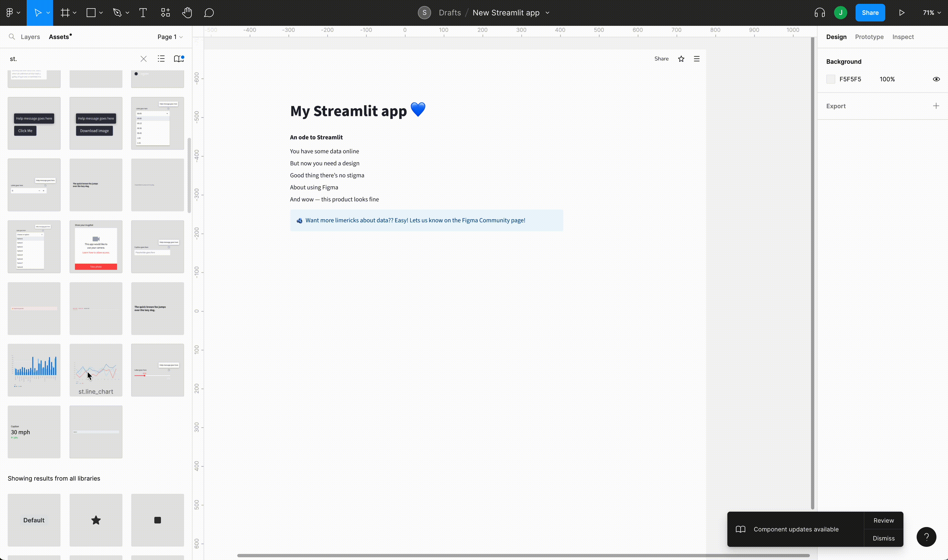Switch assets panel to list view
Image resolution: width=948 pixels, height=560 pixels.
pos(161,59)
